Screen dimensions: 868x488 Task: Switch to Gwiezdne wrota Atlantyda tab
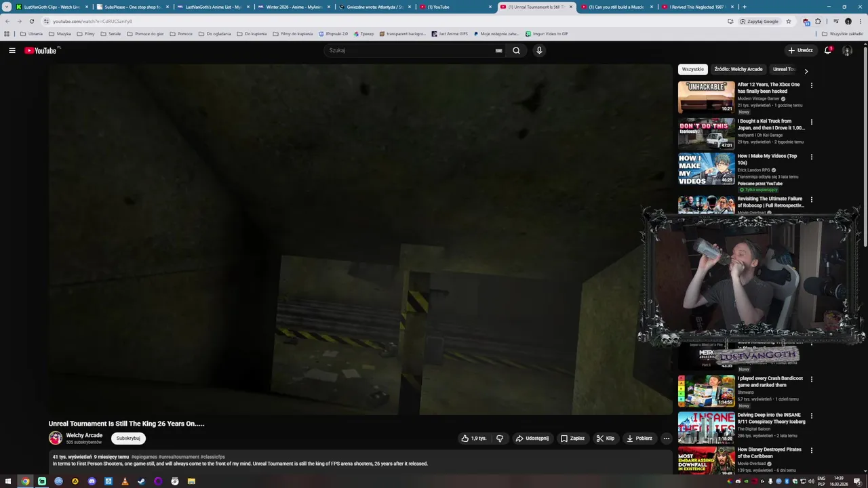[374, 7]
